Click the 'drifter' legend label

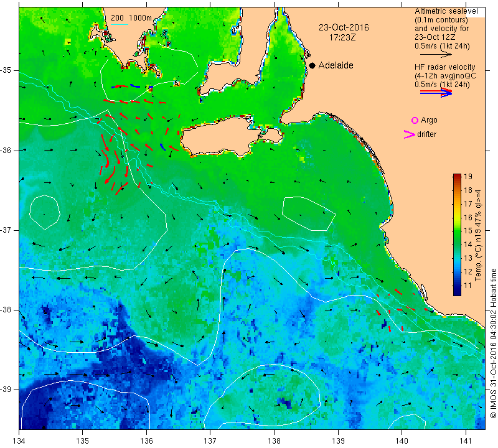pos(426,134)
